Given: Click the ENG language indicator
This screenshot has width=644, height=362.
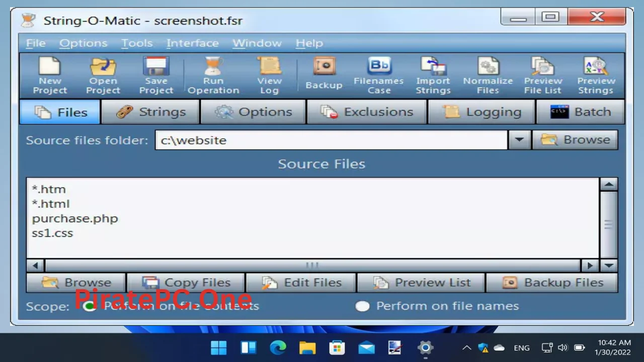Looking at the screenshot, I should click(x=522, y=347).
